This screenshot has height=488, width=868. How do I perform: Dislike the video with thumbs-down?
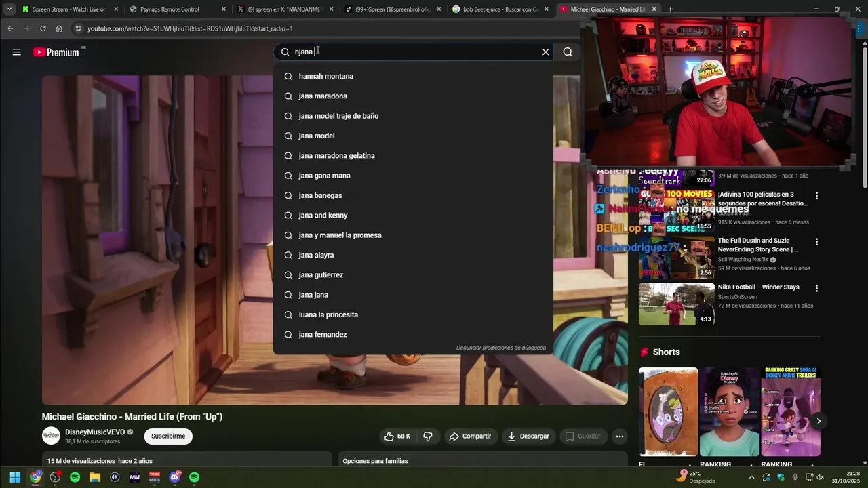tap(428, 436)
